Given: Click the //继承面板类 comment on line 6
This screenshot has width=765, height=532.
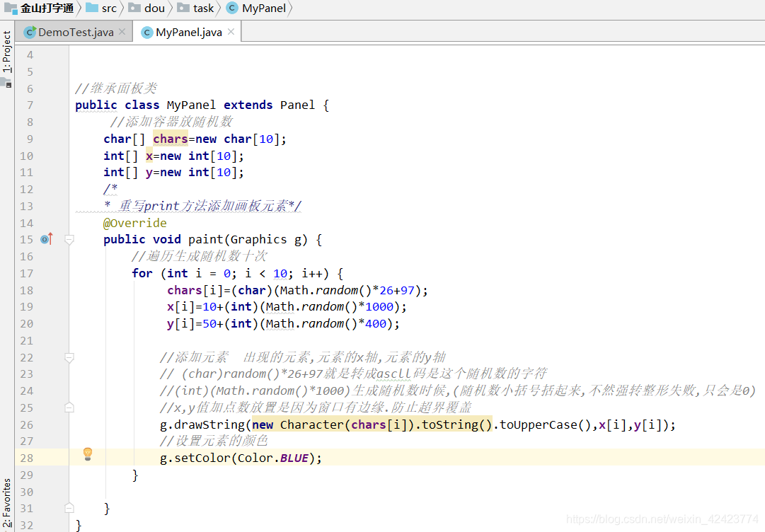Looking at the screenshot, I should click(116, 88).
